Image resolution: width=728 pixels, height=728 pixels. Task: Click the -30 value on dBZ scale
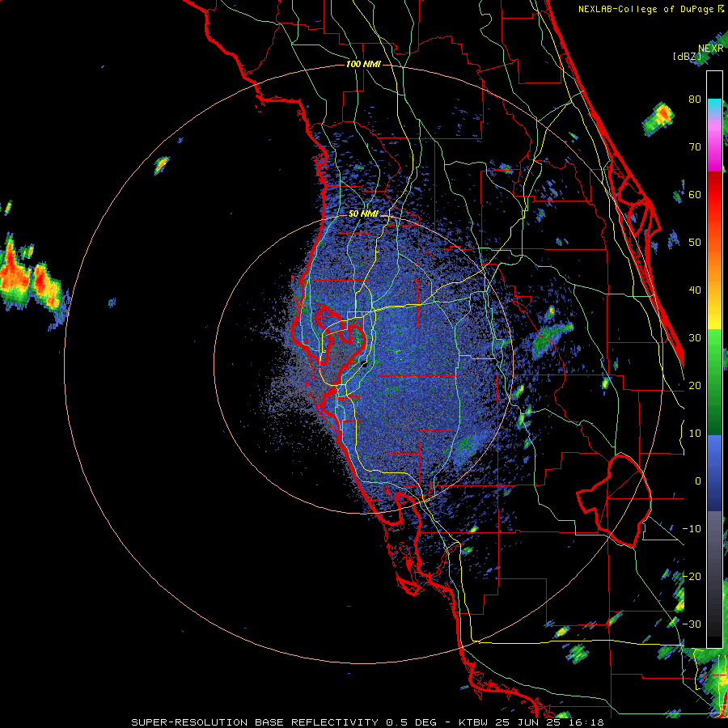click(692, 624)
